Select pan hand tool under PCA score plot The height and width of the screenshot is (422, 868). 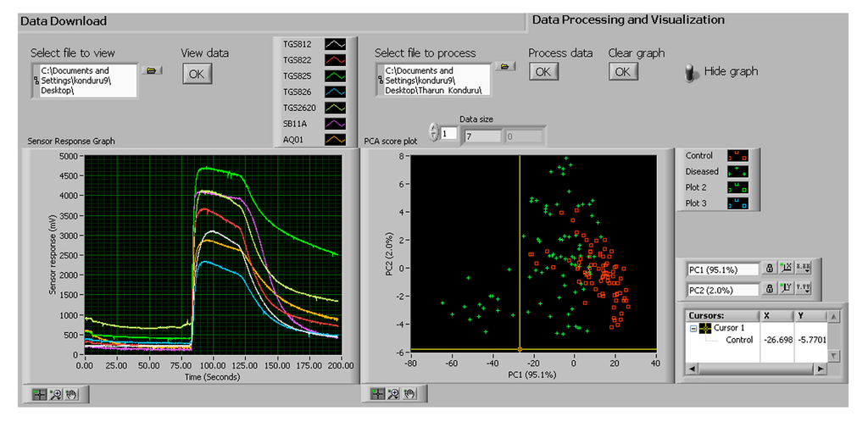[x=409, y=394]
